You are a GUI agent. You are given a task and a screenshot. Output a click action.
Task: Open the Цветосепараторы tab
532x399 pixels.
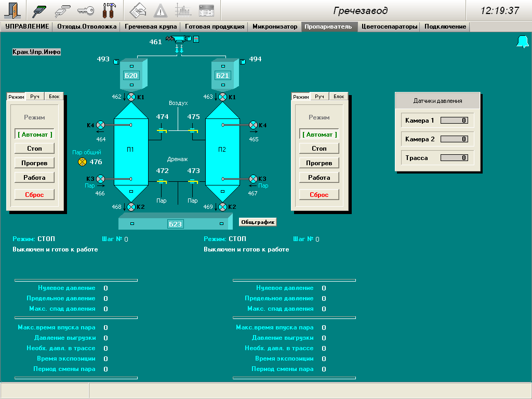(x=389, y=26)
